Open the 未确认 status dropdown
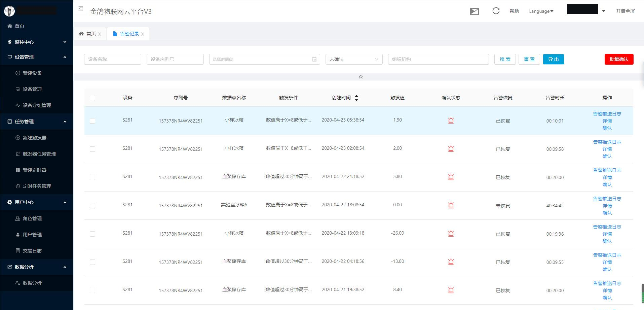 click(354, 59)
